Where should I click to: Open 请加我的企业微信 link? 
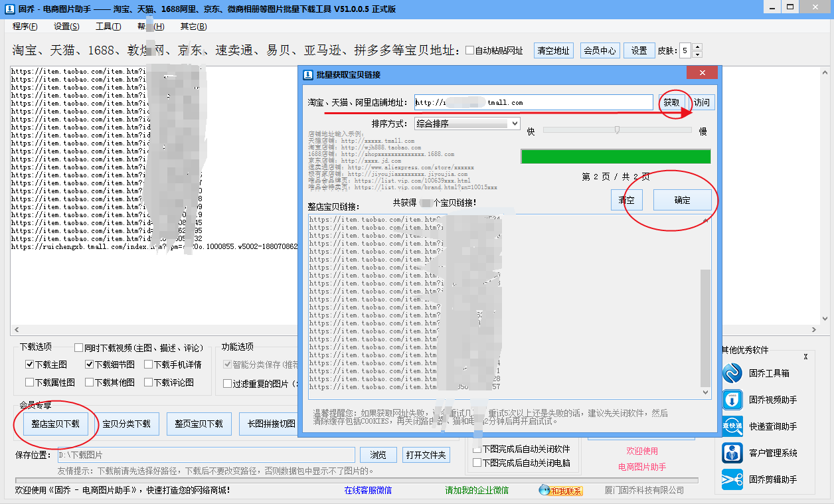pos(477,491)
